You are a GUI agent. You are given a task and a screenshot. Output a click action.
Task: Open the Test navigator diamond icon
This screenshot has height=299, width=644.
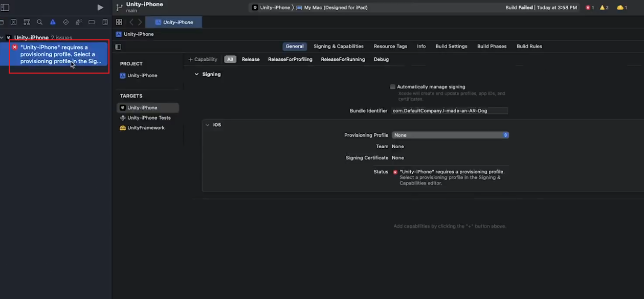pyautogui.click(x=65, y=22)
